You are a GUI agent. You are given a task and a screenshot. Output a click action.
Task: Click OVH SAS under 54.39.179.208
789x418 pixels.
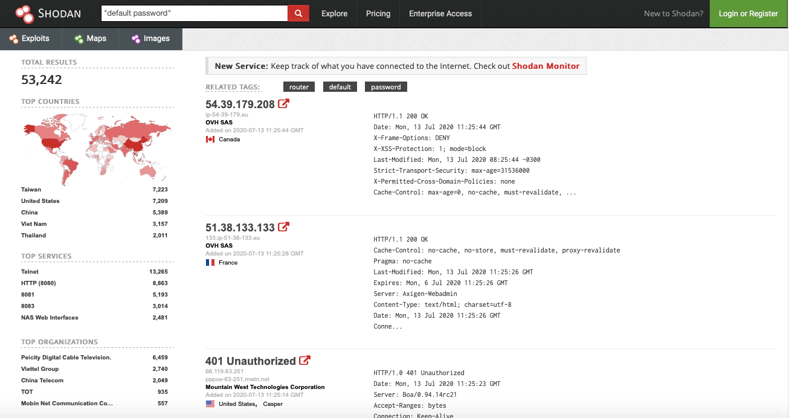(219, 122)
